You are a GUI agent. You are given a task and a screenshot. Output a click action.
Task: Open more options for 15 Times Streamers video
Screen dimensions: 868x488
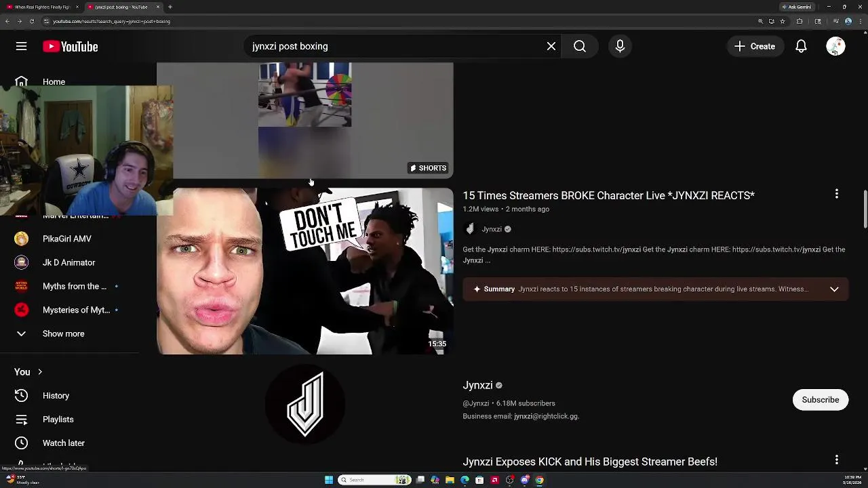tap(837, 194)
